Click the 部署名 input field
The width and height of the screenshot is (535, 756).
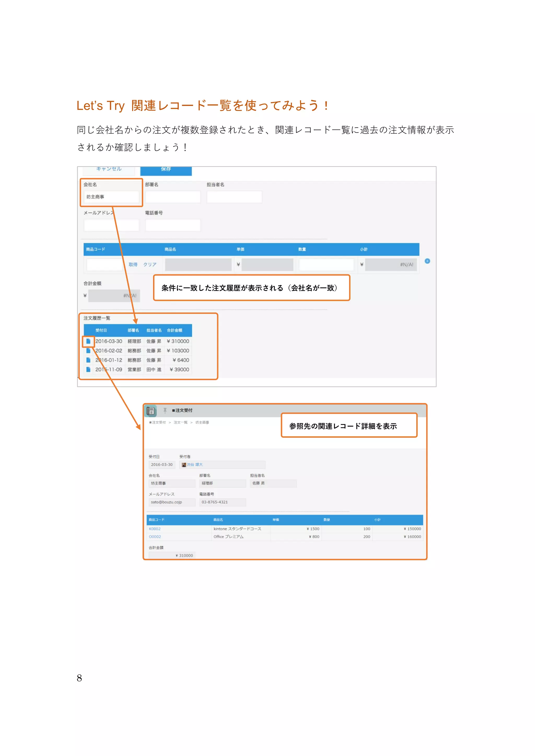click(x=173, y=197)
